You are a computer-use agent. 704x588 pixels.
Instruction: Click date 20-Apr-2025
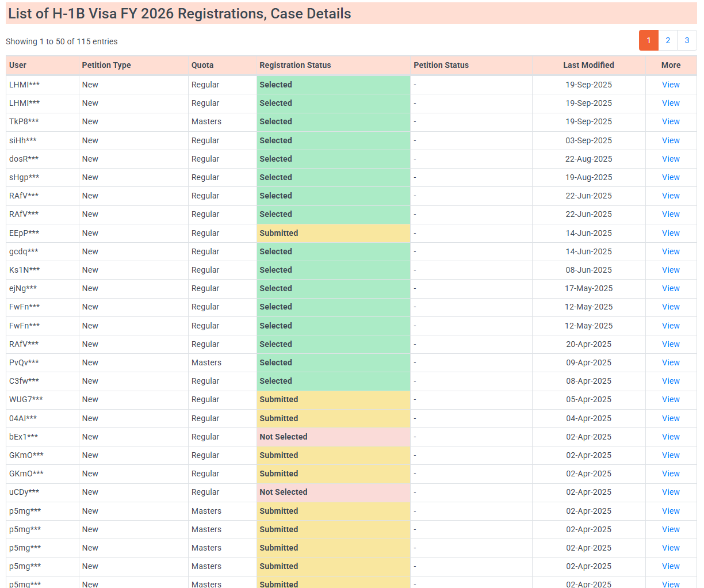tap(588, 344)
